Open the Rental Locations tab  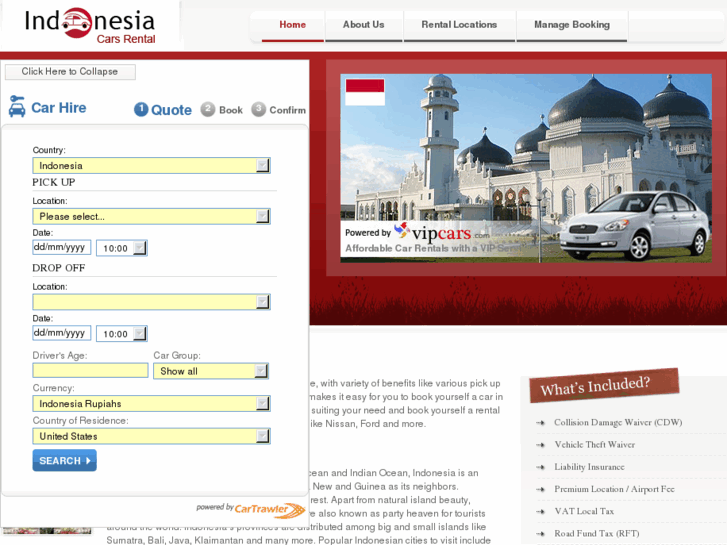click(x=459, y=25)
